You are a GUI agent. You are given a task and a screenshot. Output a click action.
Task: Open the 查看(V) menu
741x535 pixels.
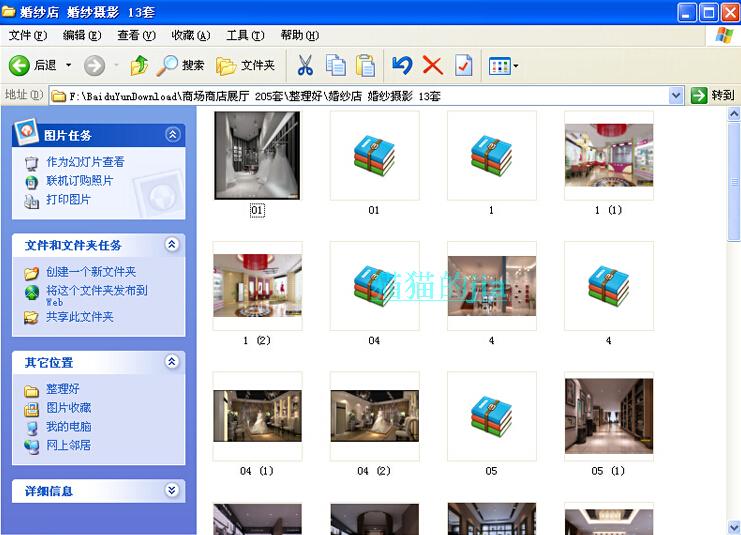coord(136,35)
